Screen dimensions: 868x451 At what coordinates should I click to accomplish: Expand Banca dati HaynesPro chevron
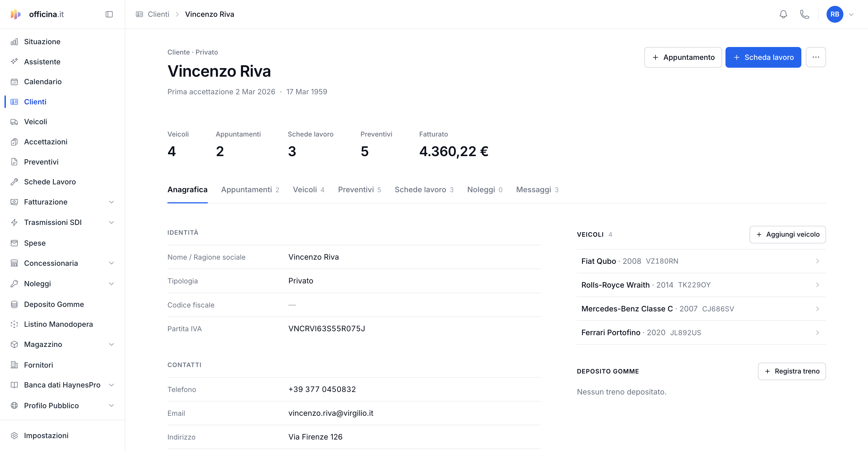[x=111, y=385]
